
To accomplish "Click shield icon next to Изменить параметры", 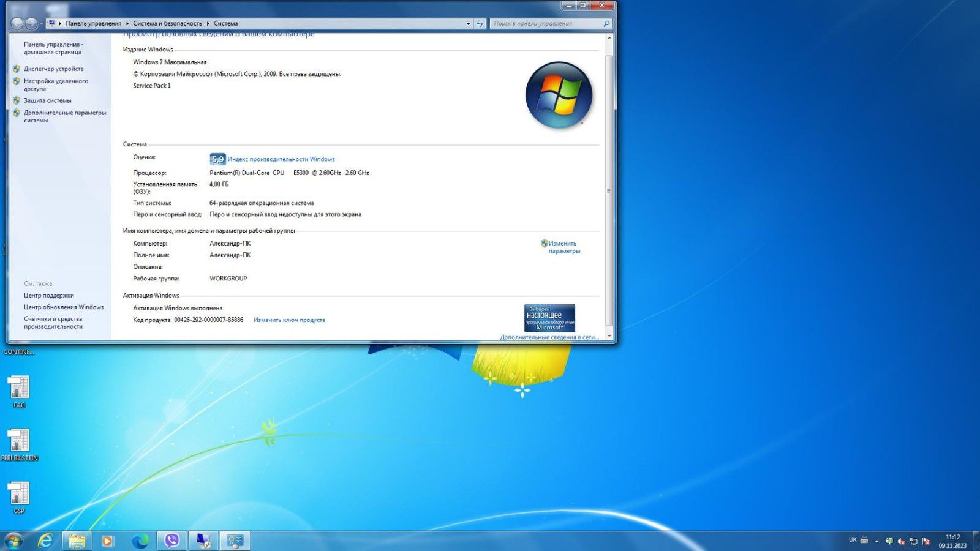I will [x=544, y=243].
